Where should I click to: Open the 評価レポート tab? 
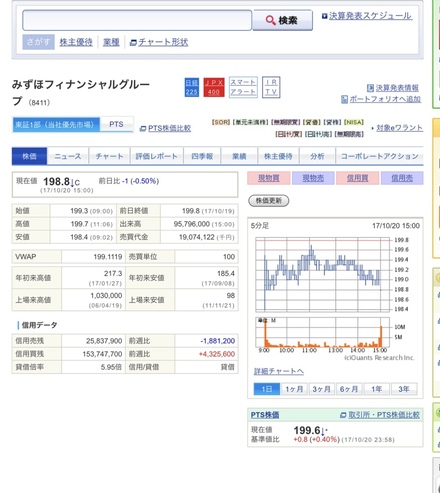[157, 156]
